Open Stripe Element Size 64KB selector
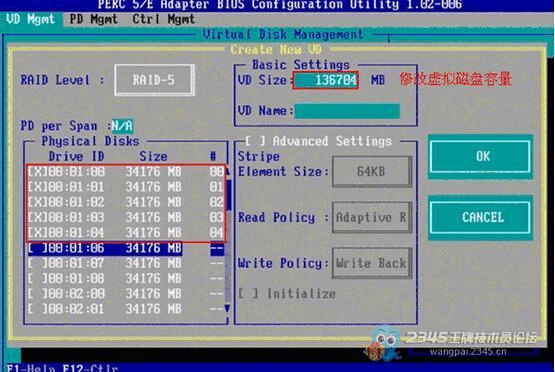The height and width of the screenshot is (372, 555). (372, 172)
